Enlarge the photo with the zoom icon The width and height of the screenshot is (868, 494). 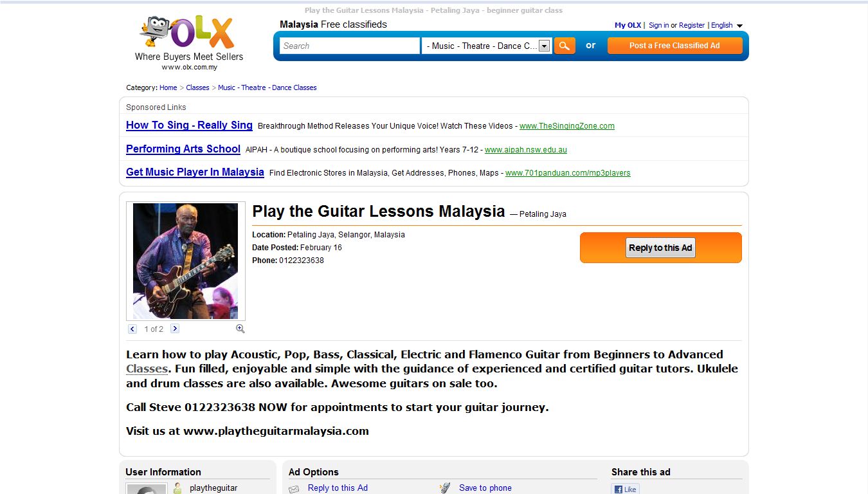(240, 329)
